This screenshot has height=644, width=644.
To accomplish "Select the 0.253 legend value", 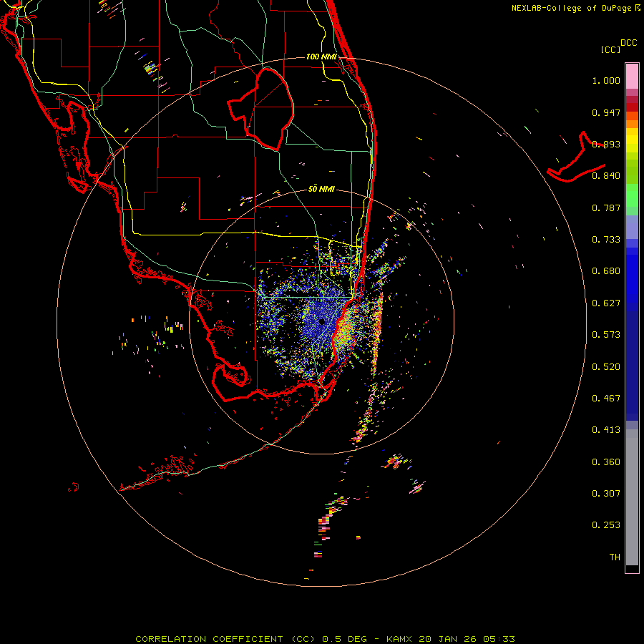I will pyautogui.click(x=606, y=525).
